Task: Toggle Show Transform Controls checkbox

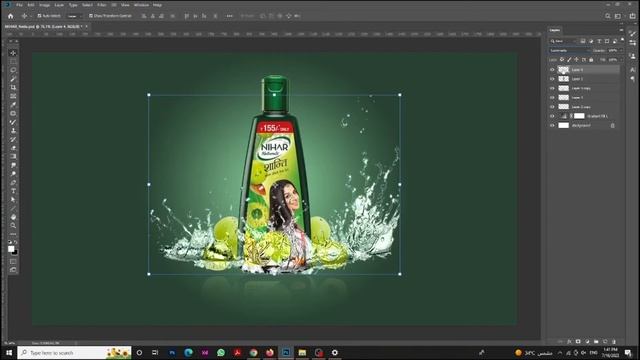Action: pos(91,16)
